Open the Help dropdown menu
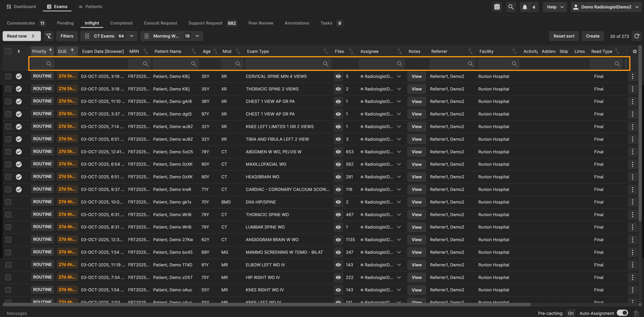The height and width of the screenshot is (317, 644). point(554,7)
